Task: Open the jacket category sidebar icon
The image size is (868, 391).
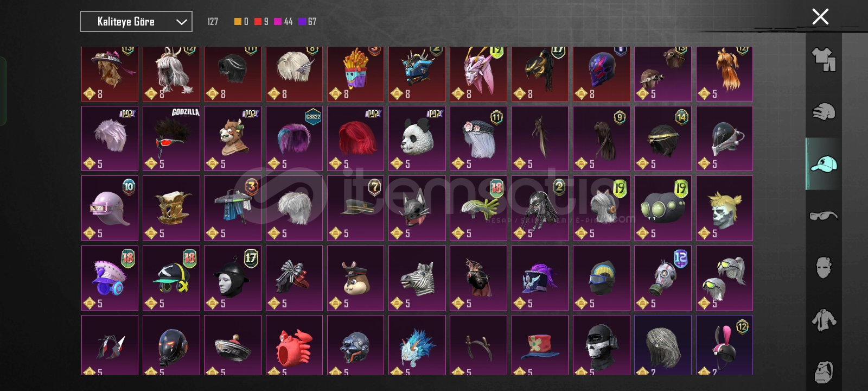Action: [x=824, y=320]
